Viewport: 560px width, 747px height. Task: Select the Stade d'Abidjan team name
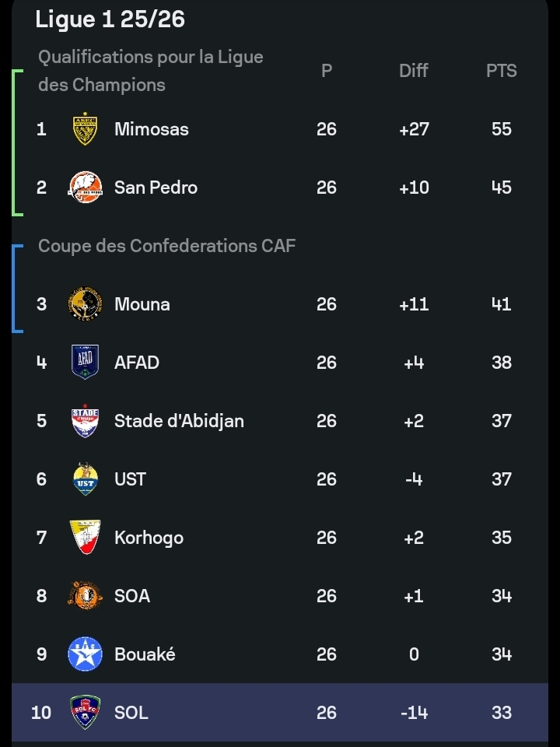click(179, 421)
